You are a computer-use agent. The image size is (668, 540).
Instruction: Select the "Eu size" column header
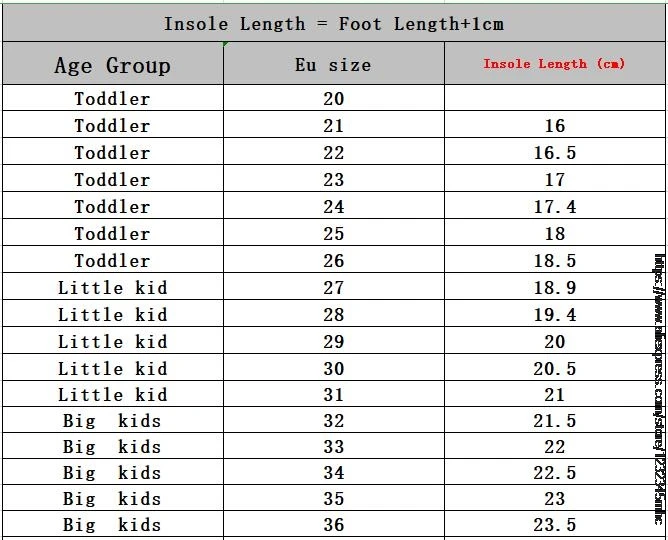point(333,66)
